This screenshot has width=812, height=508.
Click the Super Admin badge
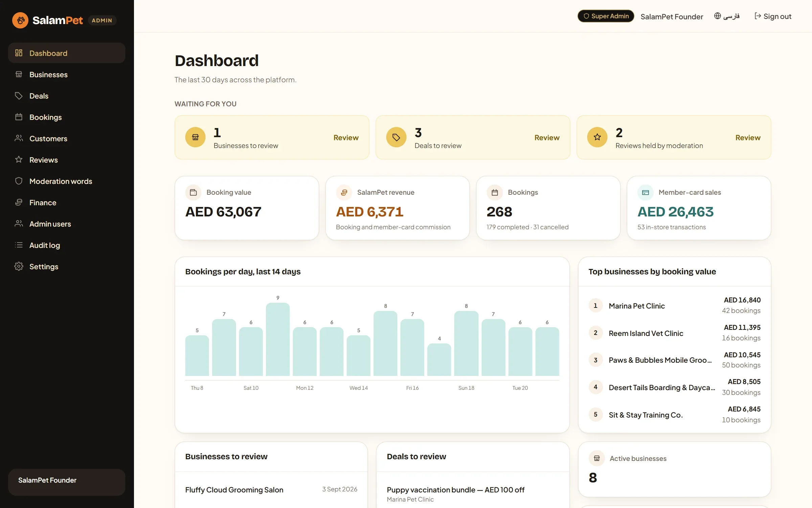(x=606, y=16)
